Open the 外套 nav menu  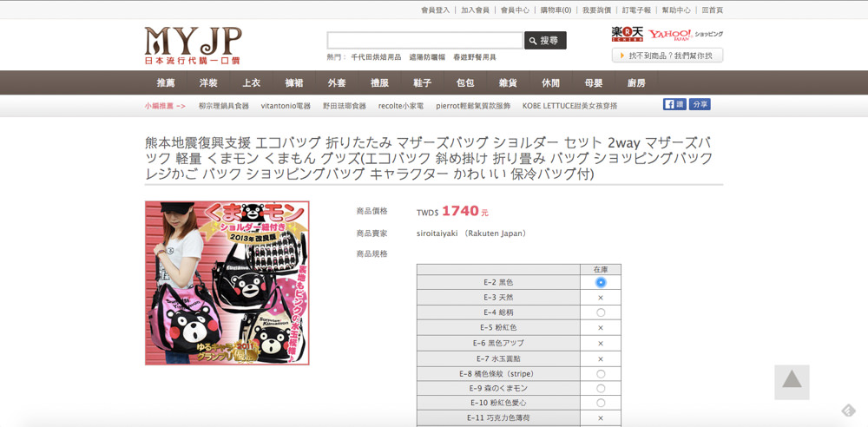tap(337, 82)
